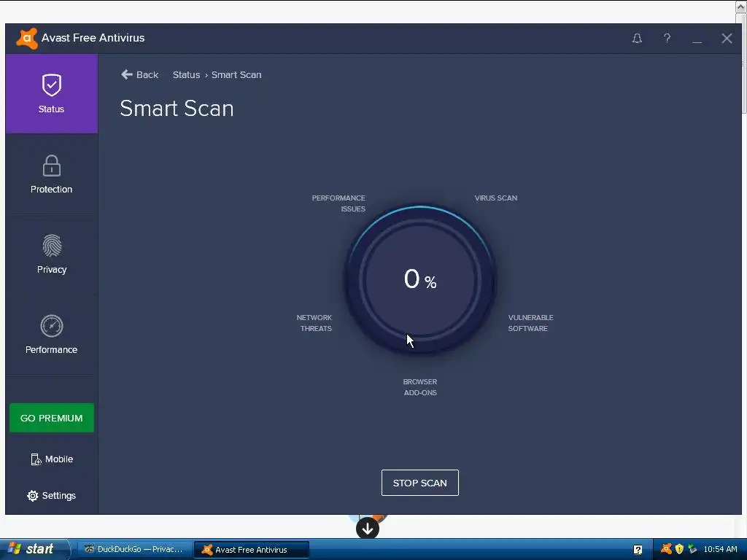The height and width of the screenshot is (560, 747).
Task: Click the Browser Add-ons label
Action: point(419,387)
